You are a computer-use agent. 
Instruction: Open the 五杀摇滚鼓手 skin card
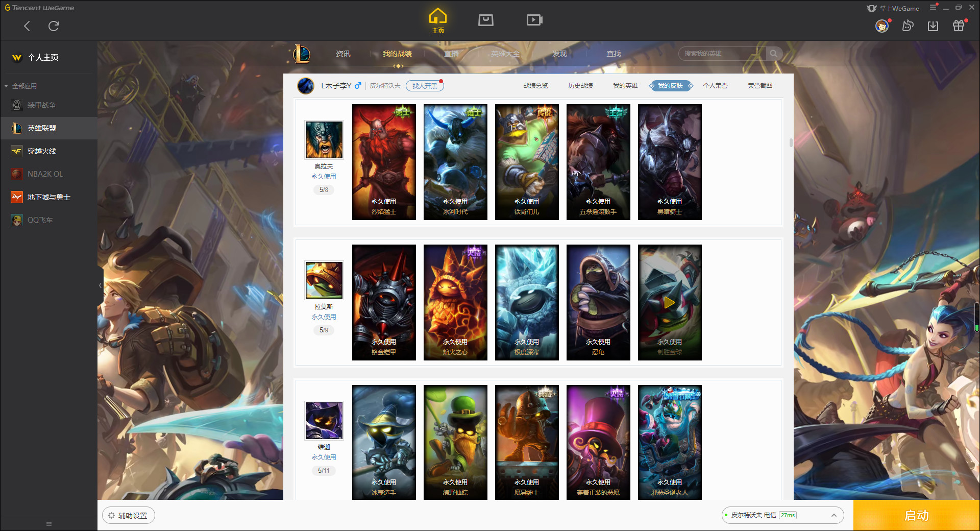[x=598, y=162]
